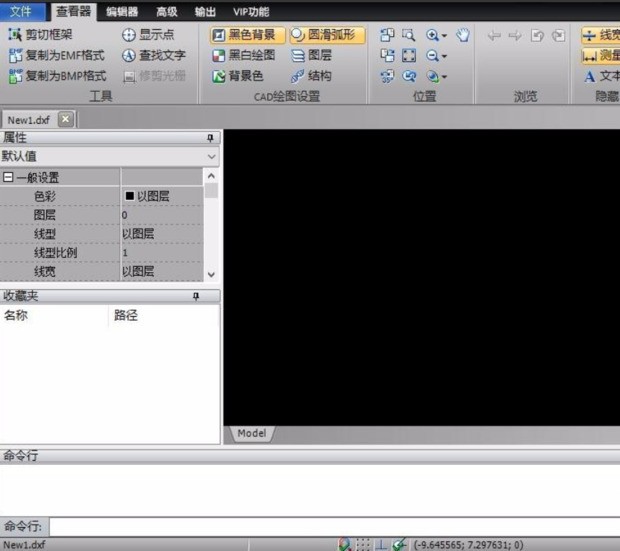
Task: Toggle the 黑色背景 black background option
Action: [x=244, y=35]
